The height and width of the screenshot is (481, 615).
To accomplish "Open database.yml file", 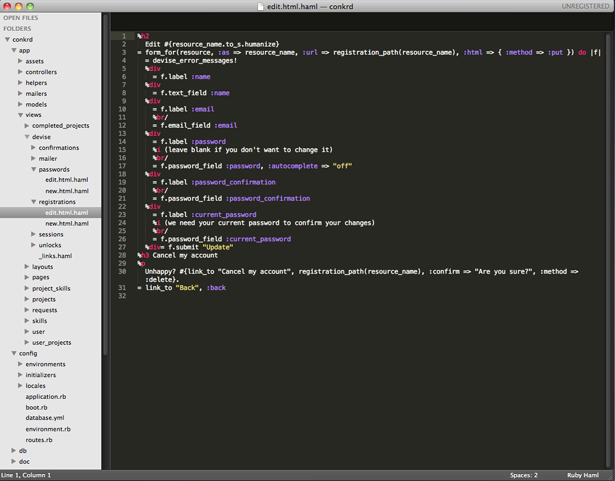I will (45, 418).
